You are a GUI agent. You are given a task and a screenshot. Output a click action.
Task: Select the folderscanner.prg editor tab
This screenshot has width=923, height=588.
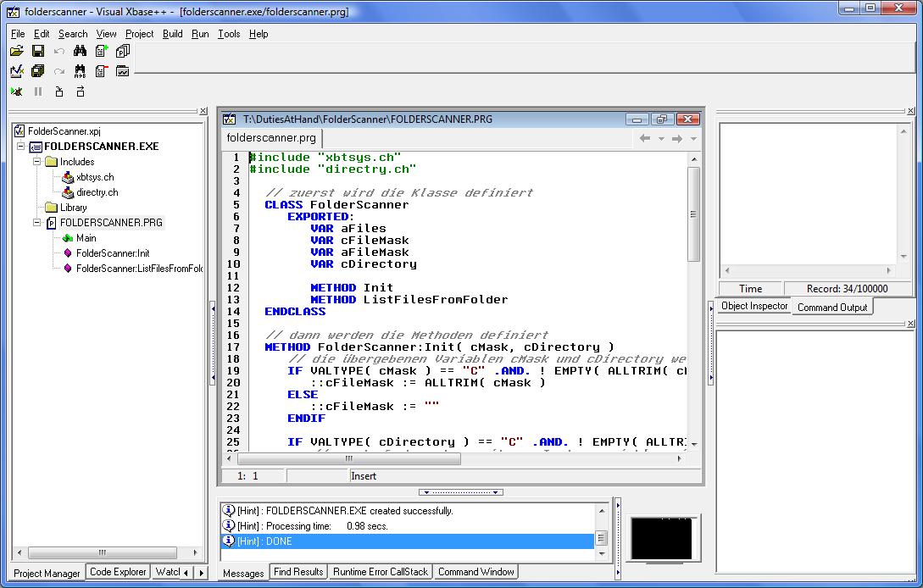tap(271, 138)
